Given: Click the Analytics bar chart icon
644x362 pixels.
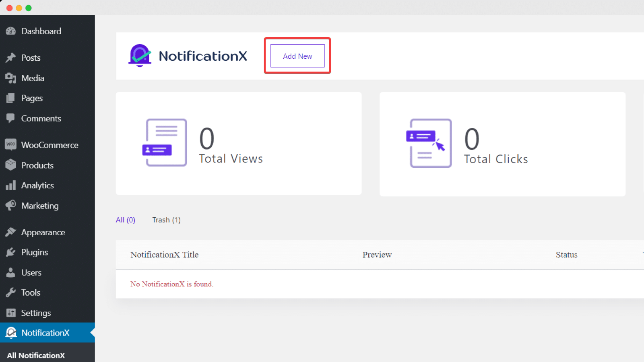Looking at the screenshot, I should pos(11,185).
